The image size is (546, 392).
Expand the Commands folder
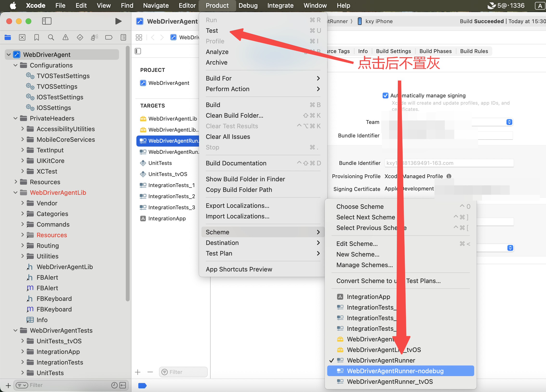[x=23, y=224]
